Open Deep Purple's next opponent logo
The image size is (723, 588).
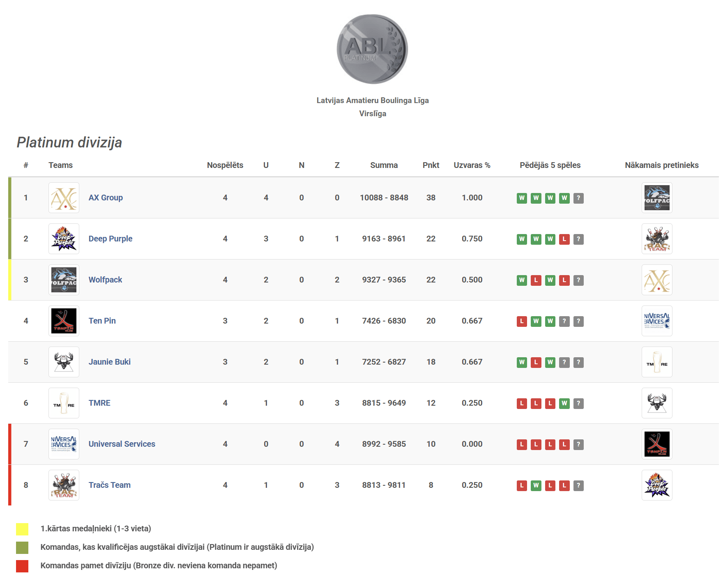click(x=657, y=239)
